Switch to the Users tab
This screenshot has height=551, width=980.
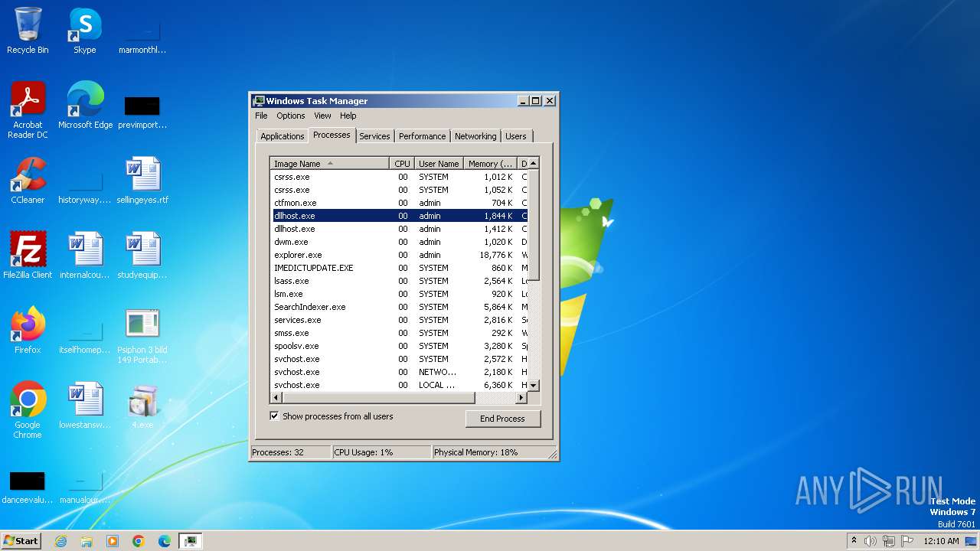pyautogui.click(x=516, y=136)
